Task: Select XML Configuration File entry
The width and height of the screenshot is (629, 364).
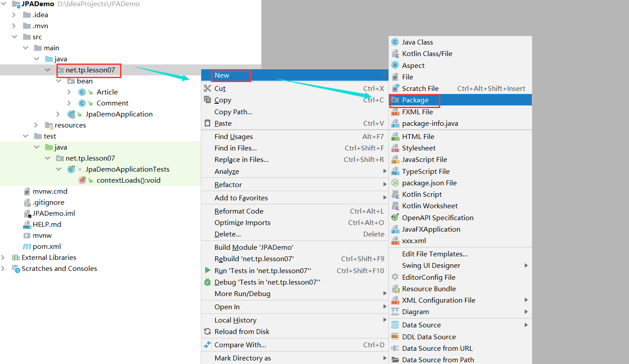Action: pyautogui.click(x=460, y=300)
